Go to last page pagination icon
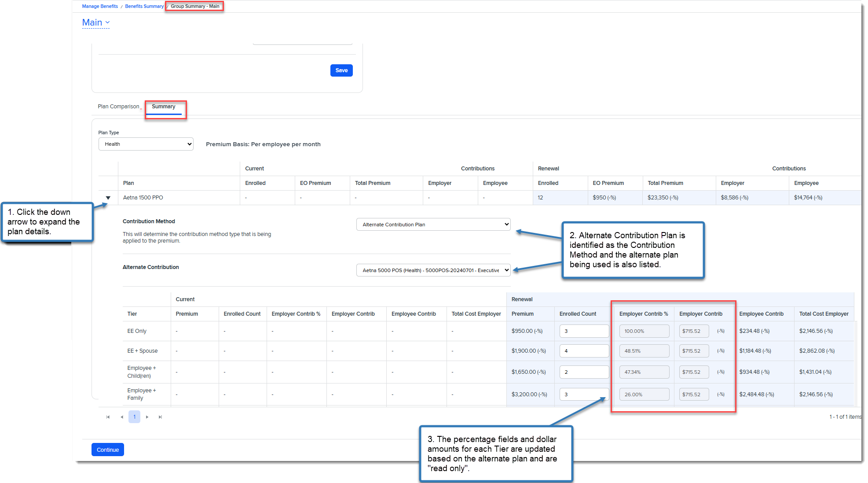 [x=160, y=417]
